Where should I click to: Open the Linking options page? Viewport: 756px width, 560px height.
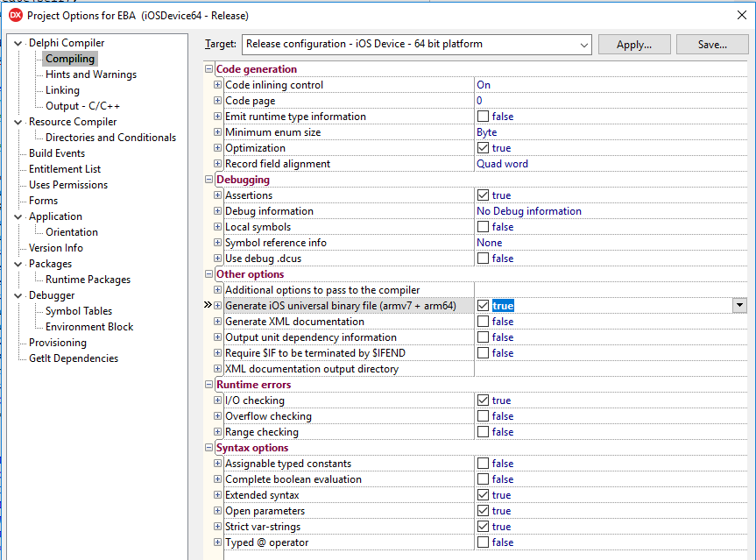[63, 90]
